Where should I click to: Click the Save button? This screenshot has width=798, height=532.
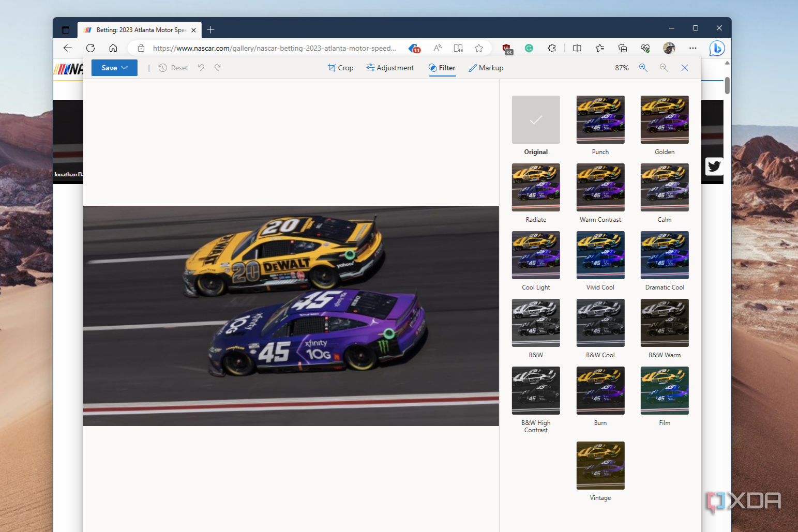tap(109, 67)
